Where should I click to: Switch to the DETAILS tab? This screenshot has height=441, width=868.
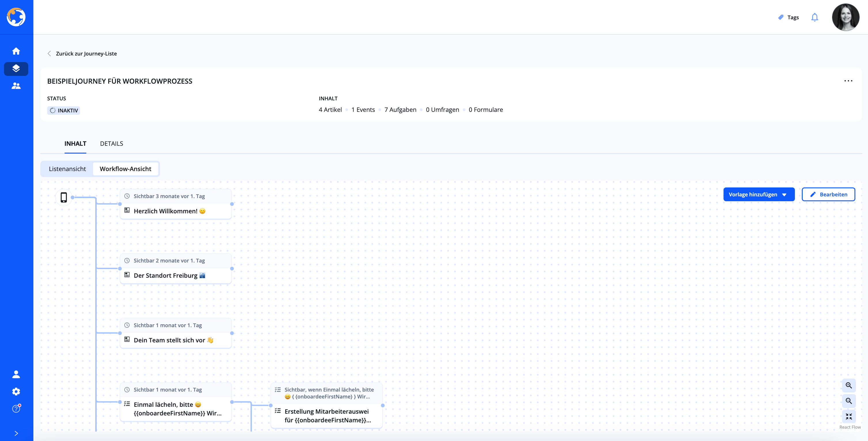[111, 143]
